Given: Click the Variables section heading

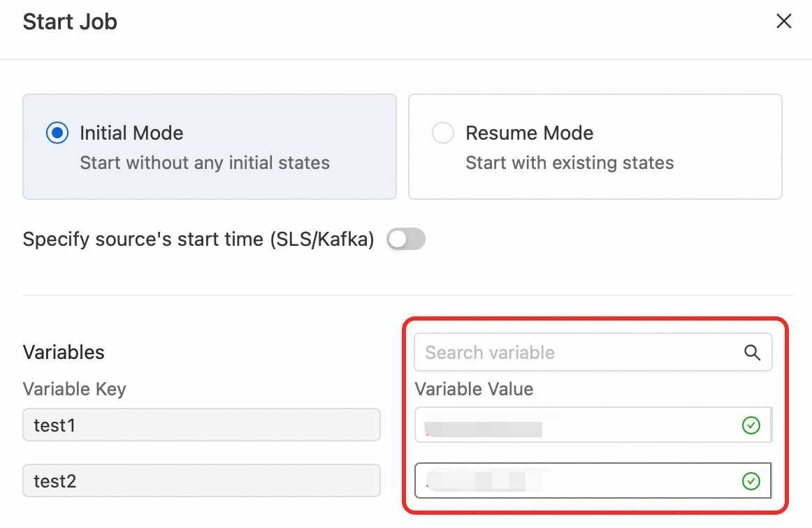Looking at the screenshot, I should tap(64, 353).
